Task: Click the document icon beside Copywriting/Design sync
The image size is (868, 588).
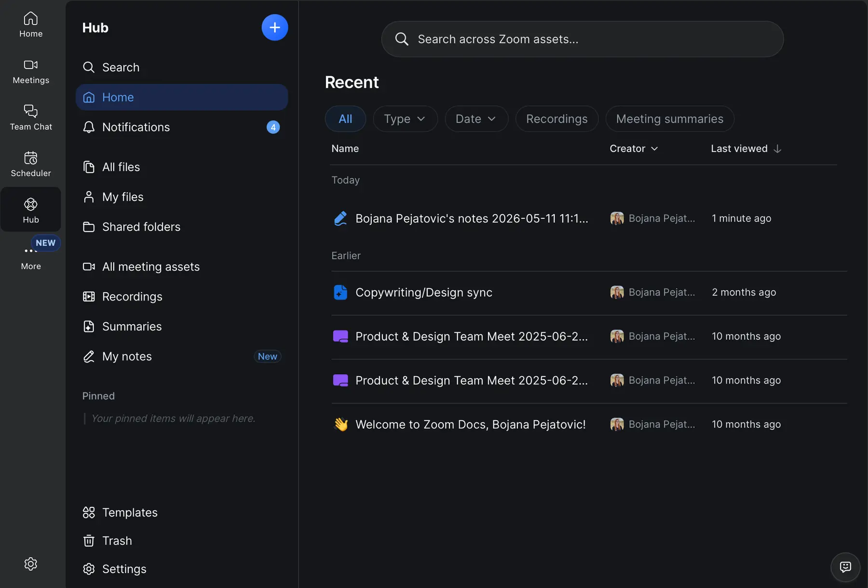Action: click(x=340, y=292)
